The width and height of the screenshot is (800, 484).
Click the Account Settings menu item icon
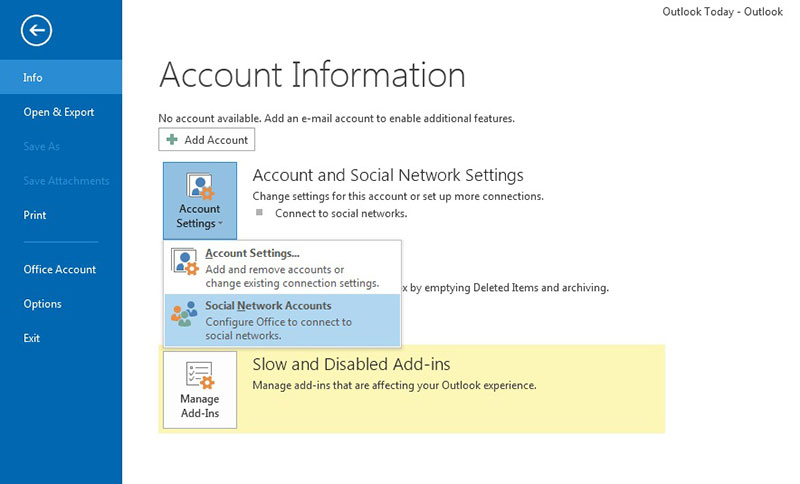[x=184, y=262]
